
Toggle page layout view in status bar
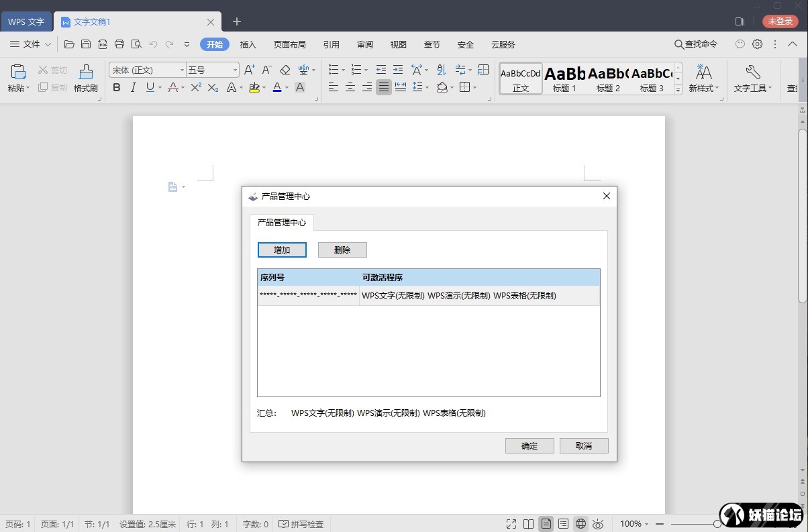pos(546,524)
